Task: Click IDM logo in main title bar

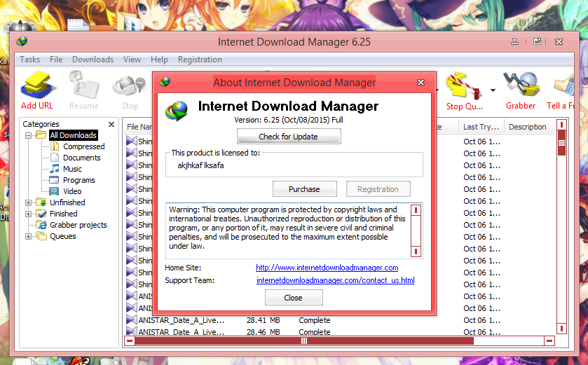Action: 22,41
